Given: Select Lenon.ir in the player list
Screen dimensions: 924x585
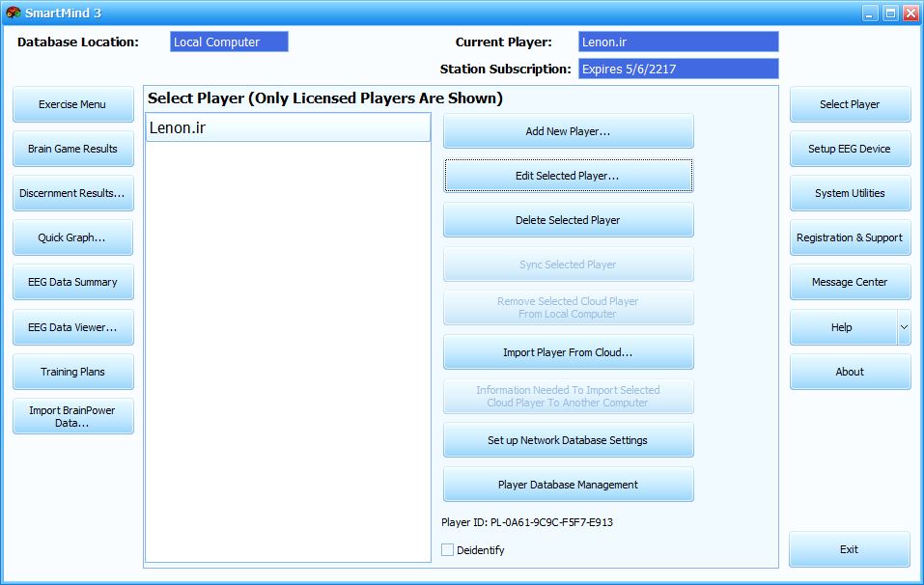Looking at the screenshot, I should [288, 127].
